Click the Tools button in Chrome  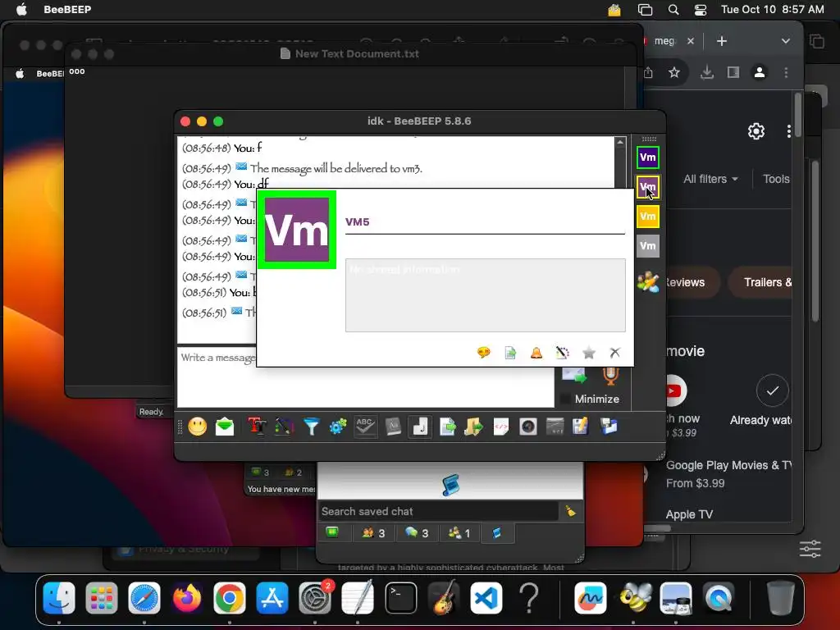point(776,179)
